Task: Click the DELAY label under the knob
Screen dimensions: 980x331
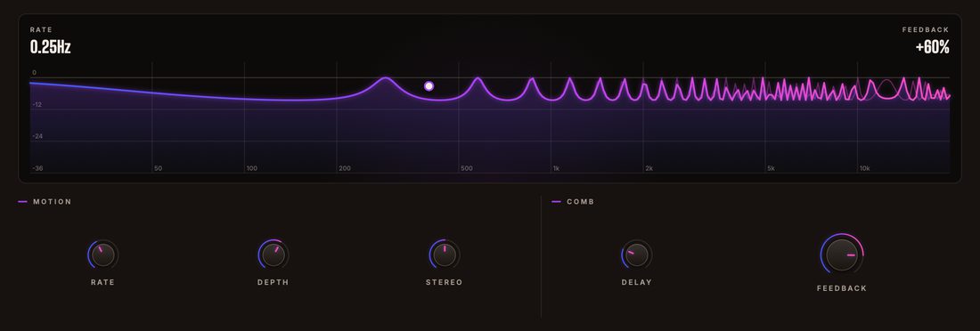Action: point(637,282)
